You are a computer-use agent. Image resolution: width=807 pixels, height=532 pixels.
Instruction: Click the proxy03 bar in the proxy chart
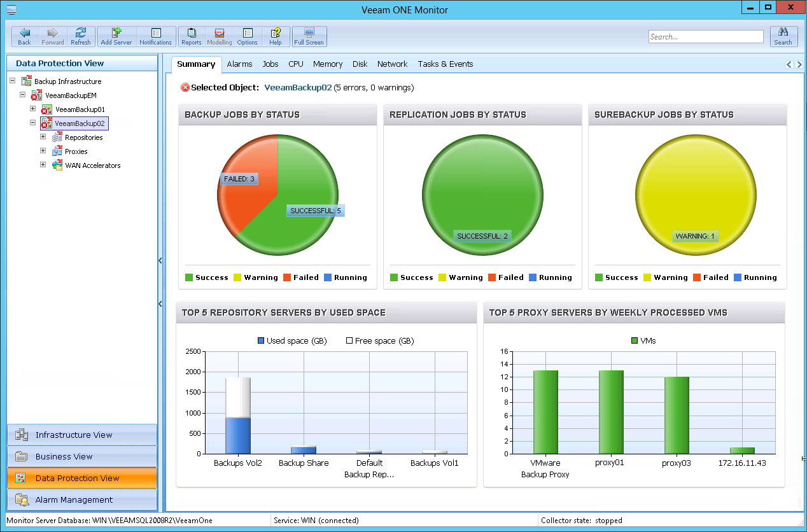pyautogui.click(x=677, y=416)
